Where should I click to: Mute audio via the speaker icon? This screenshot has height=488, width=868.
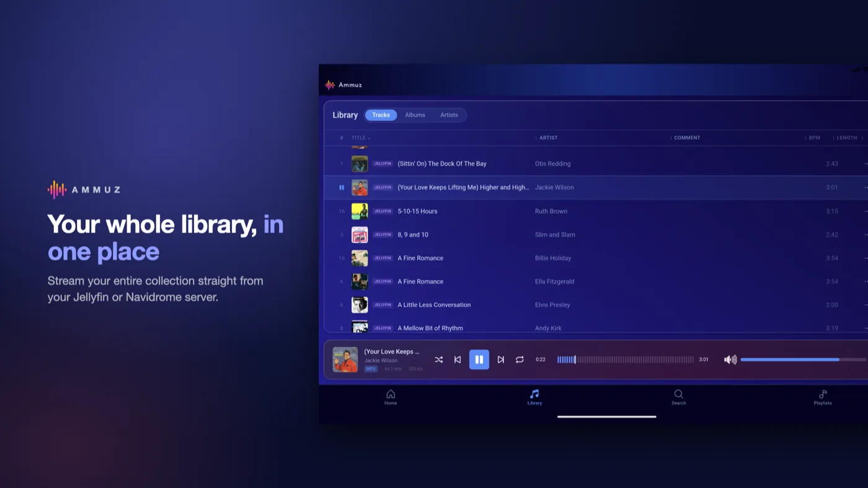tap(730, 360)
